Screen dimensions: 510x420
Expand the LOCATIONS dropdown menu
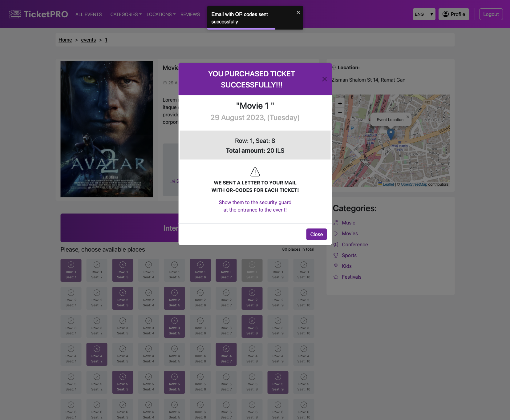(161, 14)
